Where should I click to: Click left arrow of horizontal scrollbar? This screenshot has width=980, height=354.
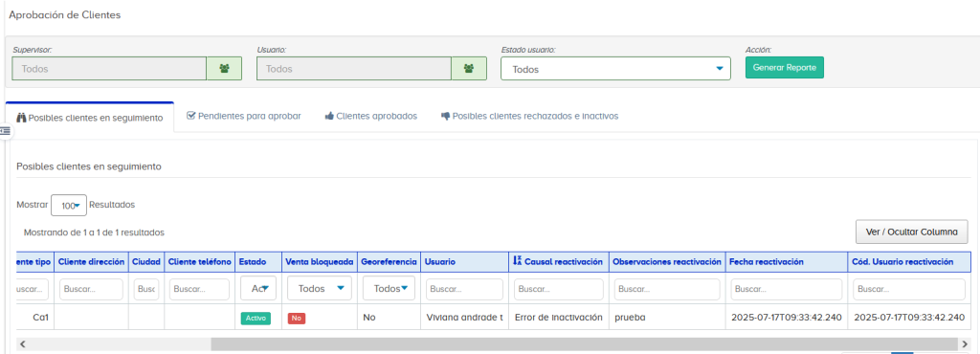pos(23,344)
